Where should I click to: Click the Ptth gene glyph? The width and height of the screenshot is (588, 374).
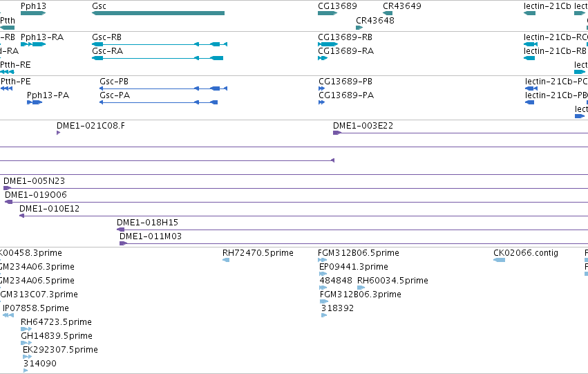click(7, 28)
